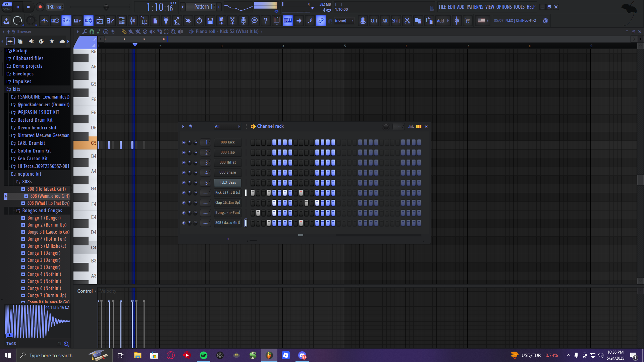Open the help question mark icon
The height and width of the screenshot is (362, 644).
265,21
